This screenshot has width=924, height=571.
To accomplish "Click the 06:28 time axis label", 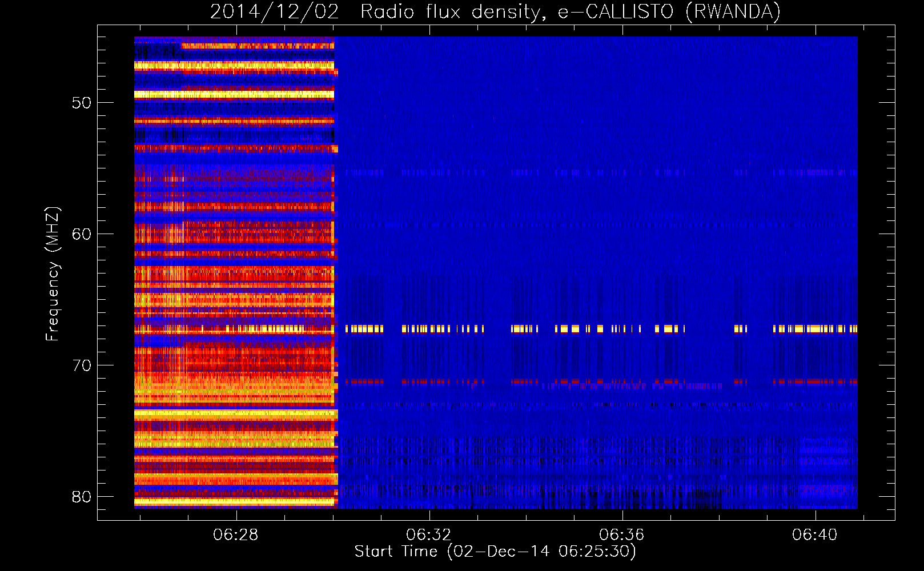I will point(235,535).
